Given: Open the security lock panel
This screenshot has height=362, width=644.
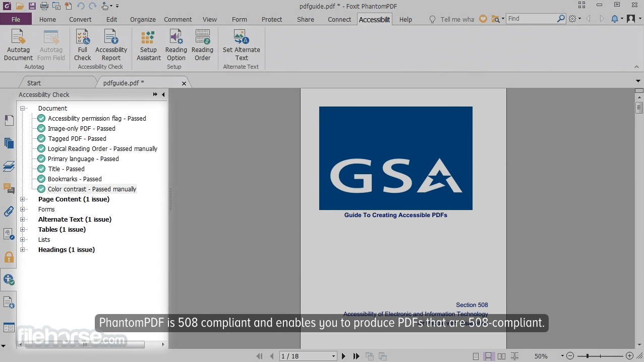Looking at the screenshot, I should 9,257.
